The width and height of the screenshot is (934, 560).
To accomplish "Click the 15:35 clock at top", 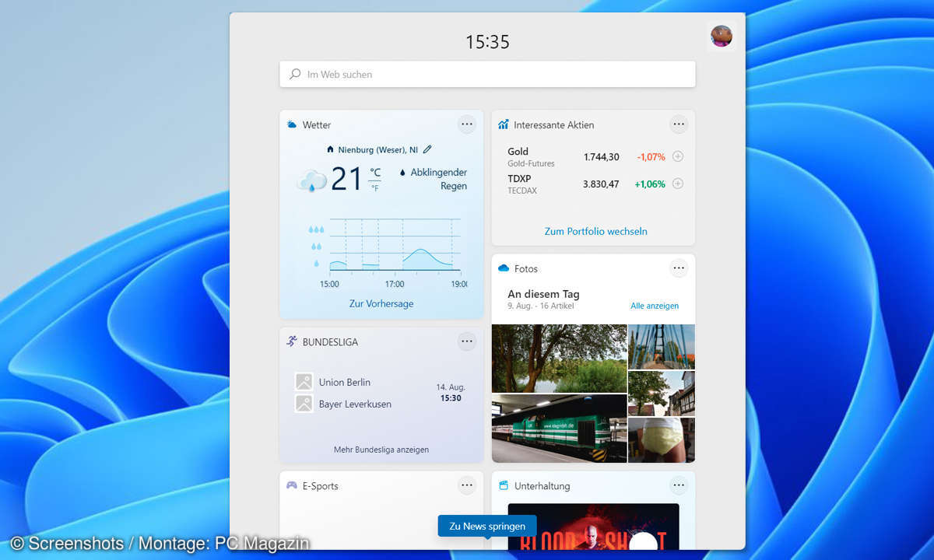I will (487, 42).
